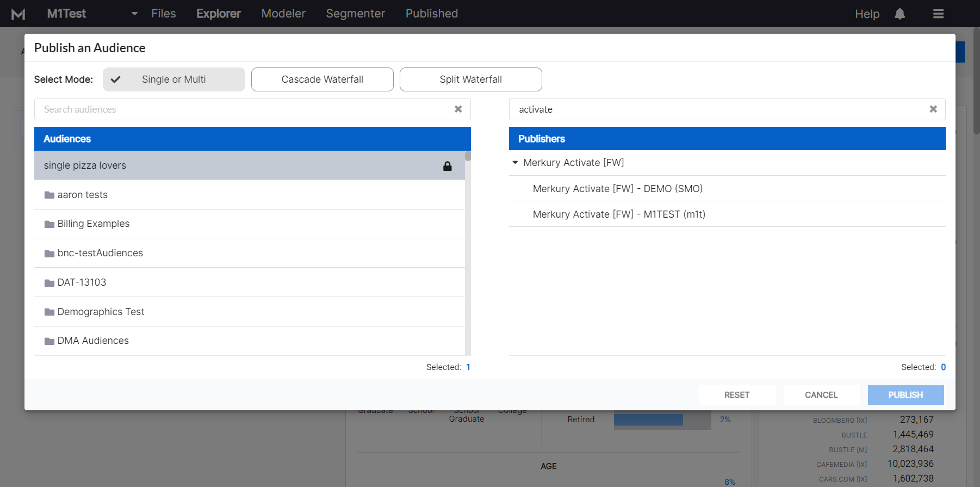Click the DMA Audiences folder icon

coord(49,341)
